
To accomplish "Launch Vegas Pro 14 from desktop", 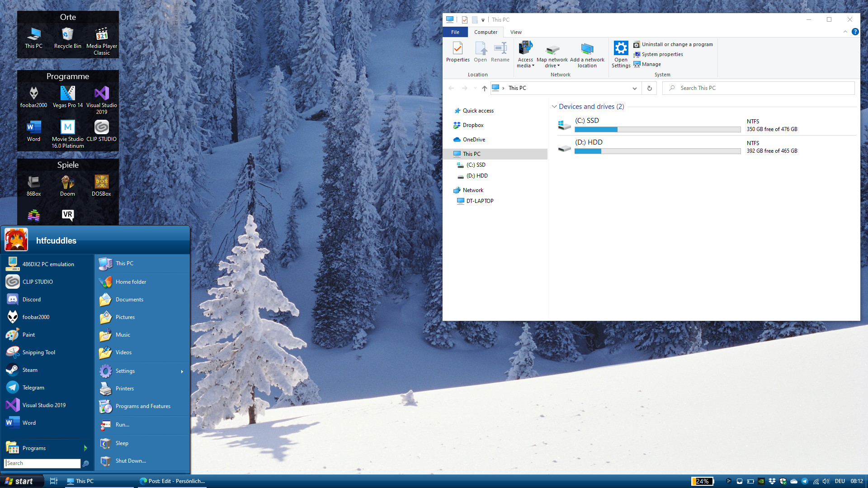I will 68,97.
